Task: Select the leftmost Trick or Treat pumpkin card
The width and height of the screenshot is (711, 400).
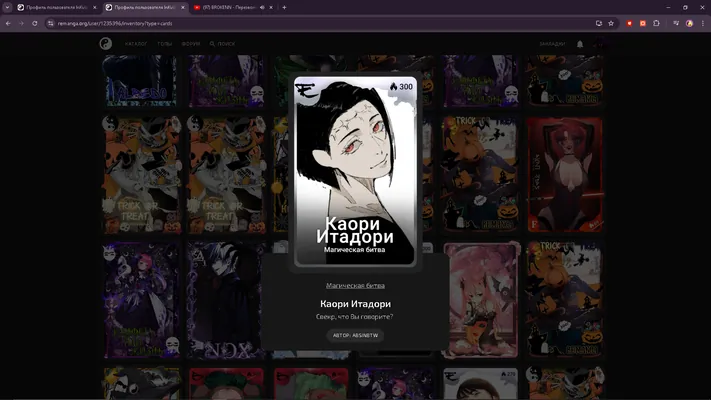Action: tap(141, 175)
